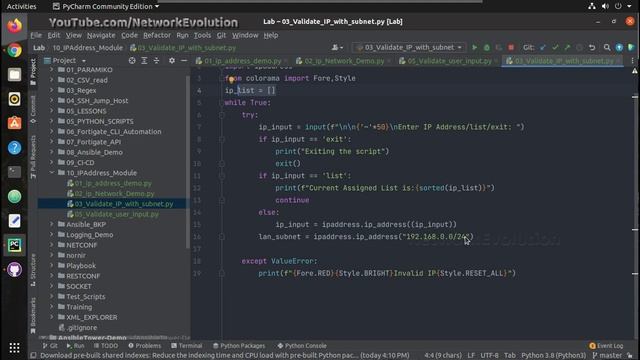Image resolution: width=640 pixels, height=360 pixels.
Task: Click the master git branch in status bar
Action: pyautogui.click(x=607, y=356)
